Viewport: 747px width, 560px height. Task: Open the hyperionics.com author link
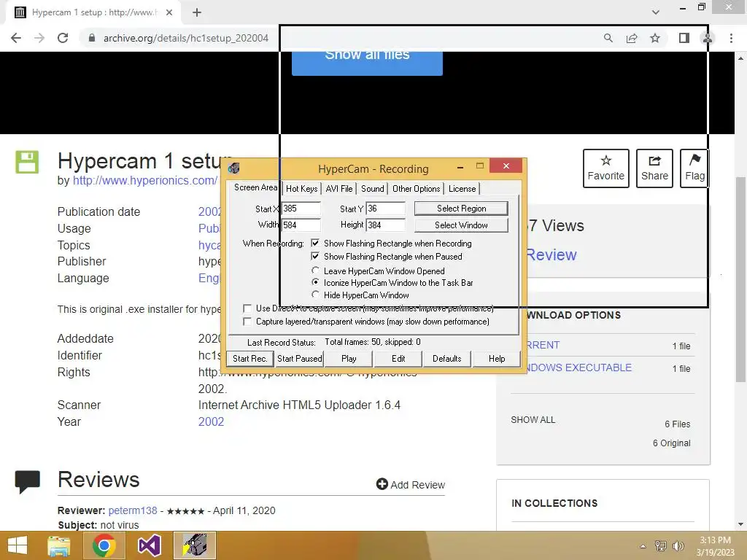point(145,181)
